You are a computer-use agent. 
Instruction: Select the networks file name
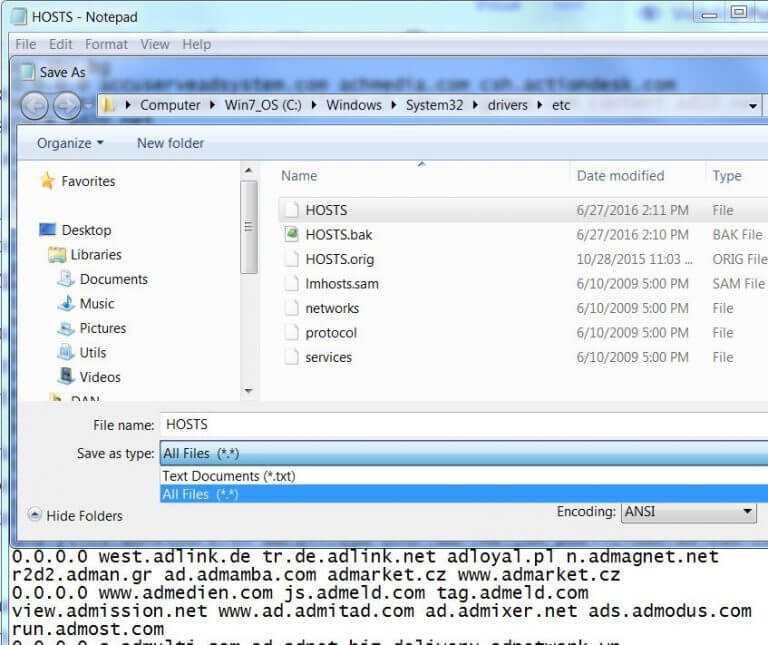coord(332,308)
